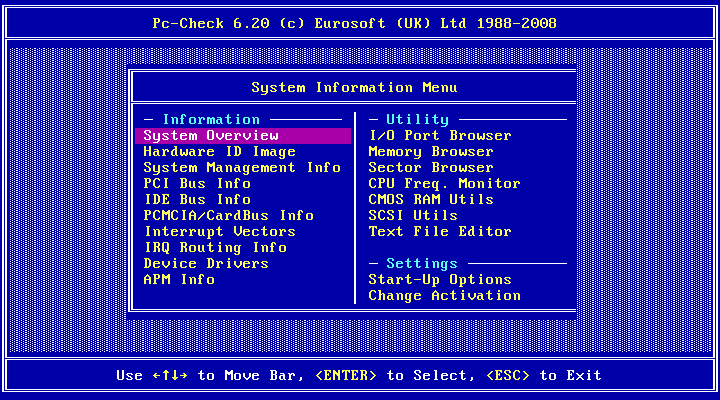Select System Overview menu entry

click(243, 135)
